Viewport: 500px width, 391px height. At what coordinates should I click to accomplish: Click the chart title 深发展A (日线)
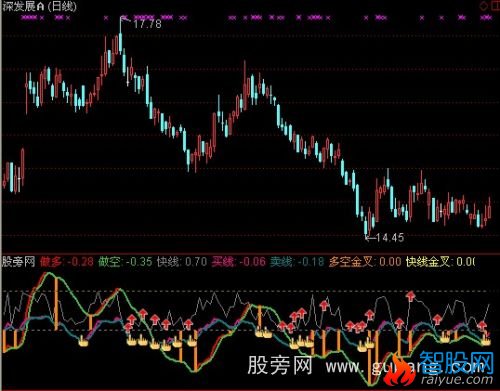coord(39,6)
